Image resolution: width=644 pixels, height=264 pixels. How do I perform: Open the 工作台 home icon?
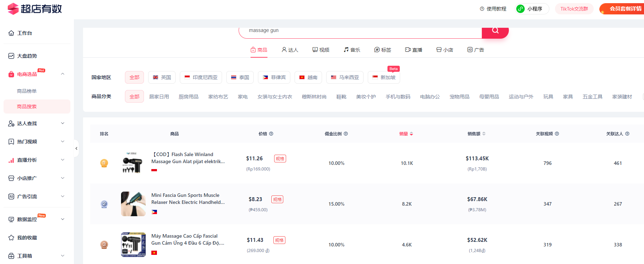pyautogui.click(x=11, y=33)
